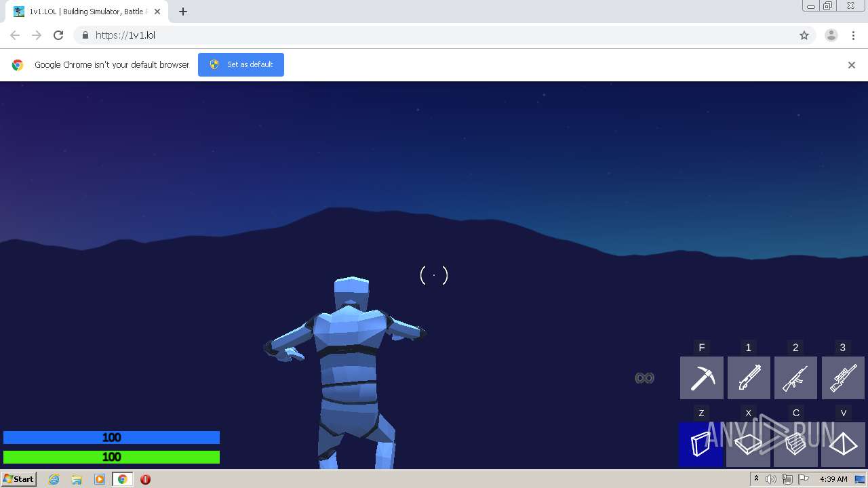Viewport: 868px width, 488px height.
Task: Select the shotgun weapon slot
Action: click(x=749, y=378)
